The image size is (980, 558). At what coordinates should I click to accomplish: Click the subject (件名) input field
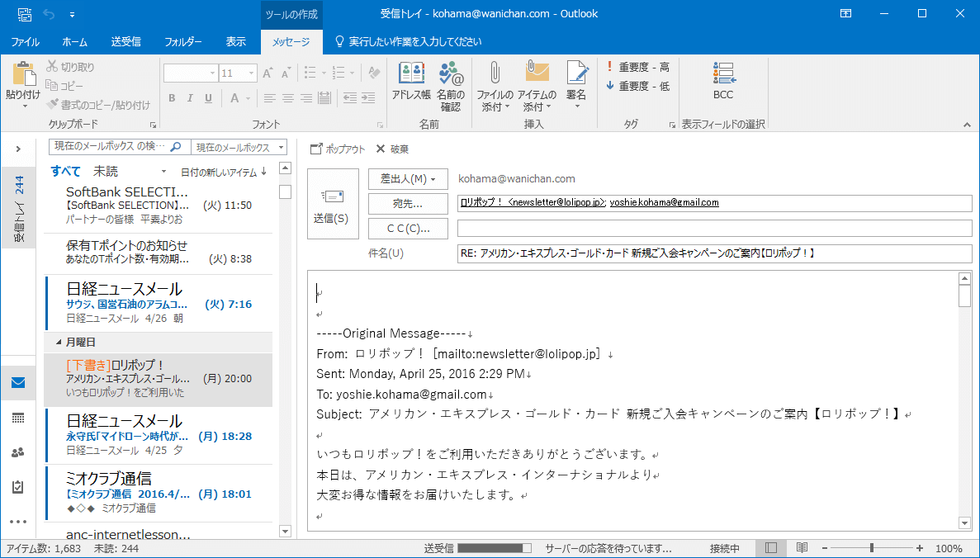(714, 253)
